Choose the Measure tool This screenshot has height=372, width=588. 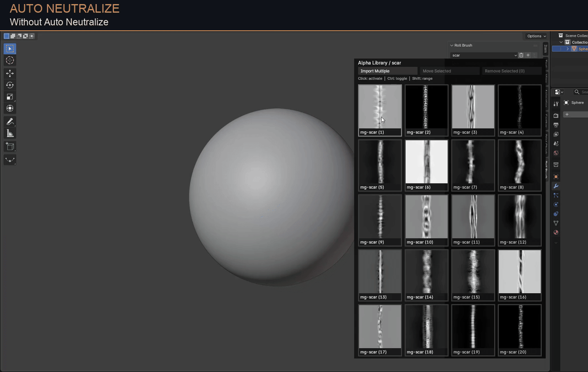pos(10,133)
